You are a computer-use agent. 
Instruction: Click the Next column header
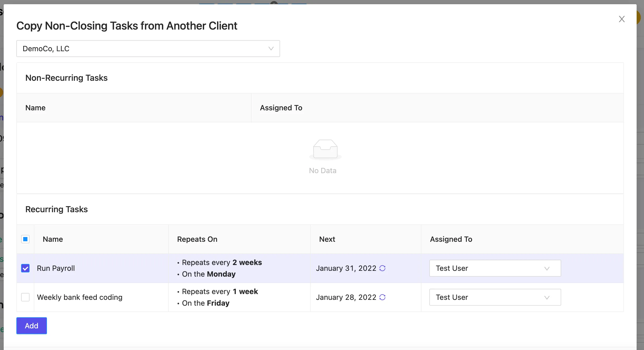click(327, 239)
